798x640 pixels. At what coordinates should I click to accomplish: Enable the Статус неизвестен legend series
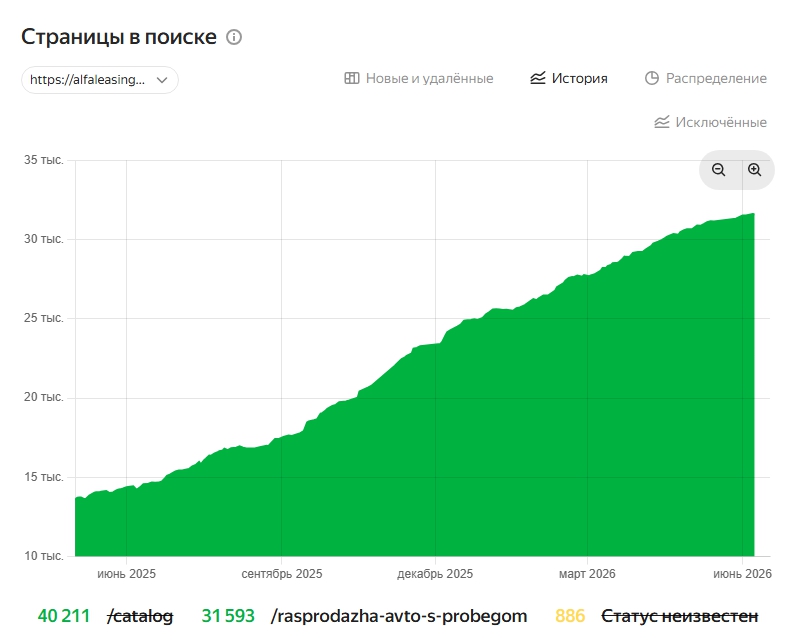pyautogui.click(x=680, y=616)
